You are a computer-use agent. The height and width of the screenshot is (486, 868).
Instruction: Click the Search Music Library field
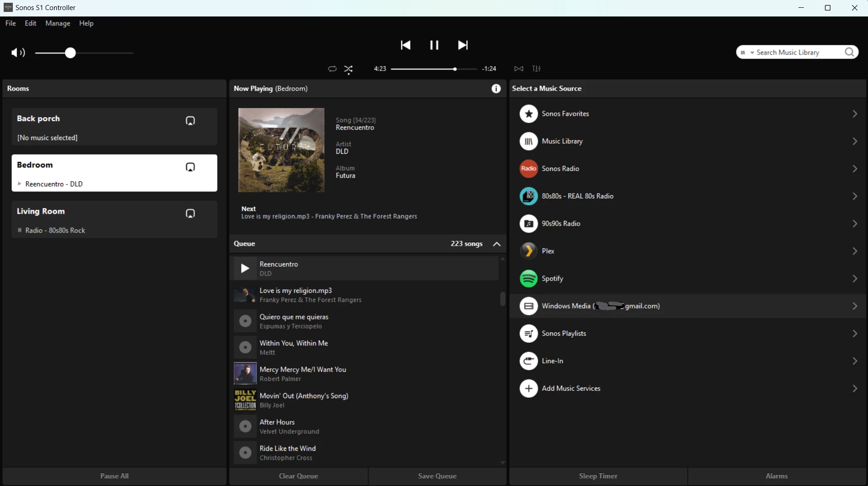click(798, 52)
